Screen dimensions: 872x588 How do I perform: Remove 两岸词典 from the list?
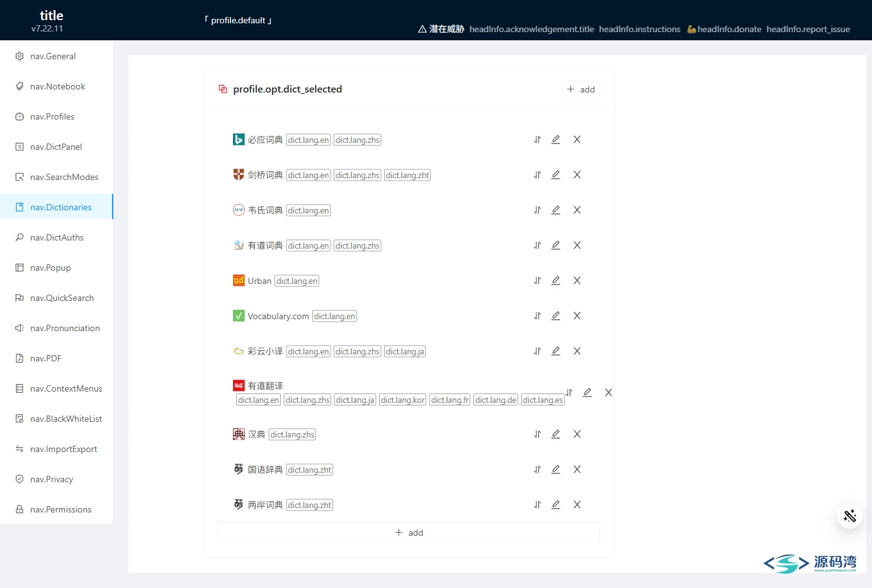[x=577, y=505]
